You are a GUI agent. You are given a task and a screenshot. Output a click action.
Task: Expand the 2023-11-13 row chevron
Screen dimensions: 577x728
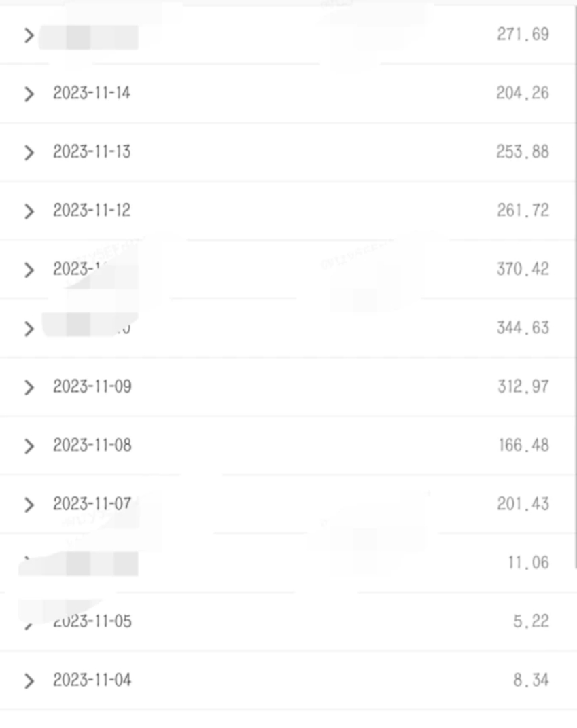(x=29, y=153)
